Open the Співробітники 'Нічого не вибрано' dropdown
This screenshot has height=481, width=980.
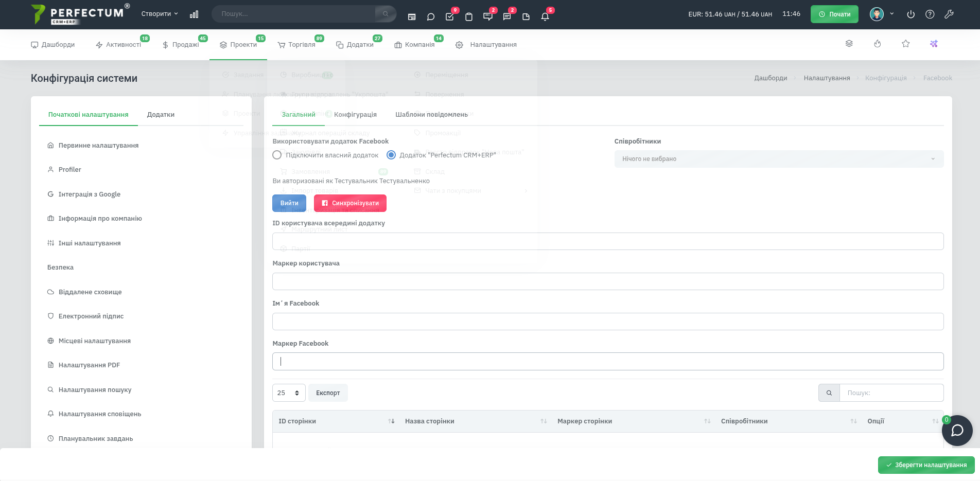779,159
